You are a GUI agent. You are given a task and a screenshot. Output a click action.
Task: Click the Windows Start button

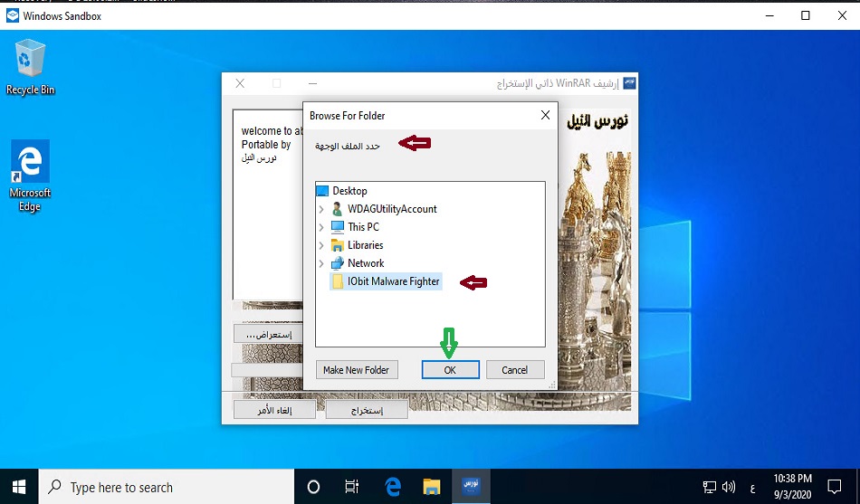coord(18,487)
